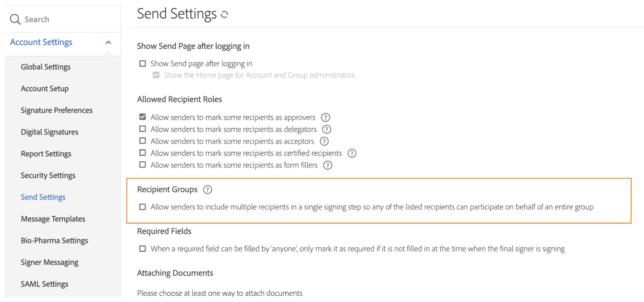Open help icon for approvers option
The image size is (644, 302).
coord(326,117)
